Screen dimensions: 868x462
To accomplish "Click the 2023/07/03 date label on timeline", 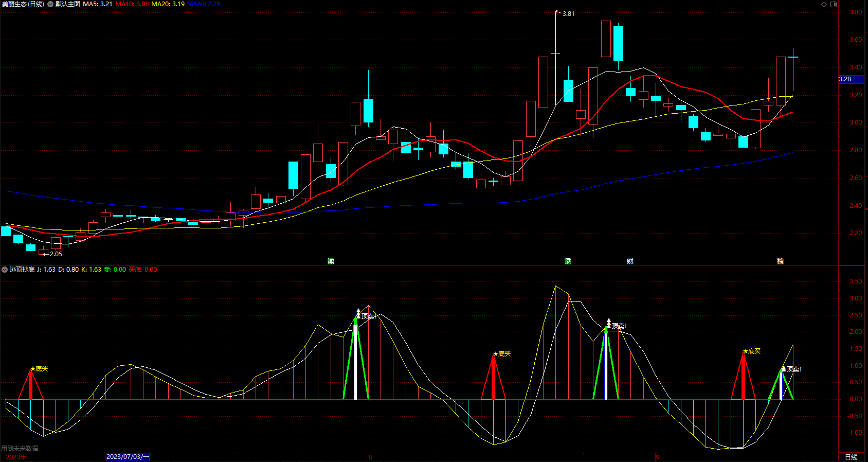I will [x=127, y=457].
